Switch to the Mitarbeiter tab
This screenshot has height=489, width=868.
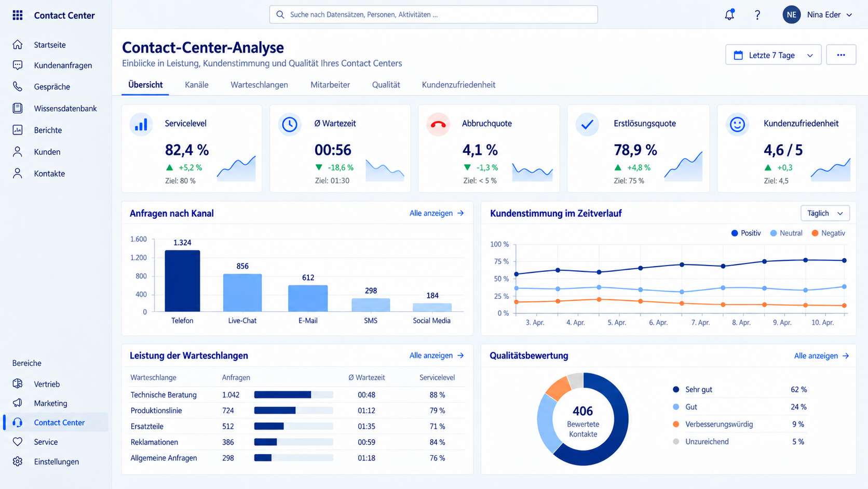coord(330,85)
